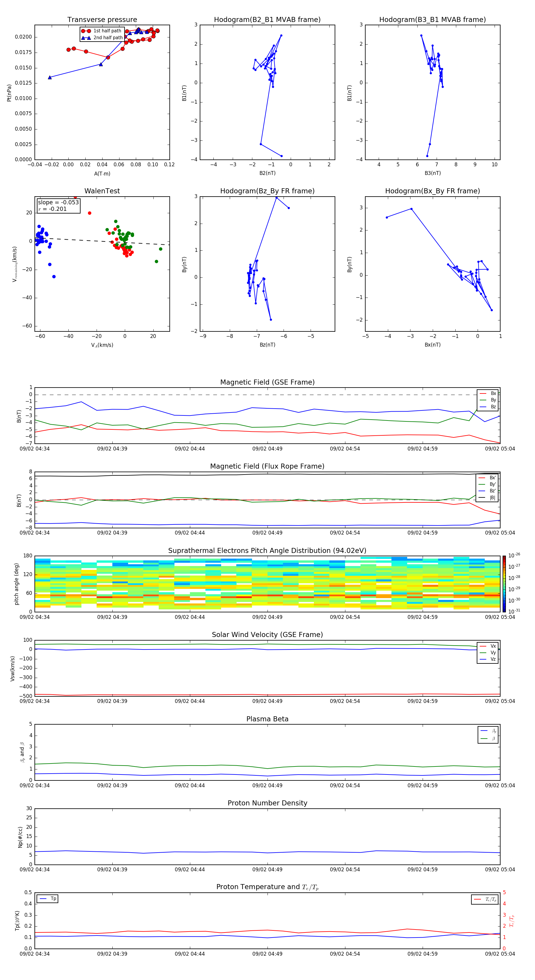Click the 'V_A(km/s)' axis label under WalenTest
This screenshot has width=535, height=980.
pyautogui.click(x=102, y=345)
